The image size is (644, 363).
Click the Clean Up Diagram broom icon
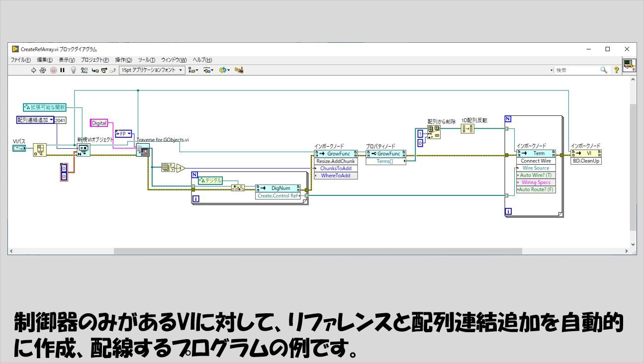239,70
